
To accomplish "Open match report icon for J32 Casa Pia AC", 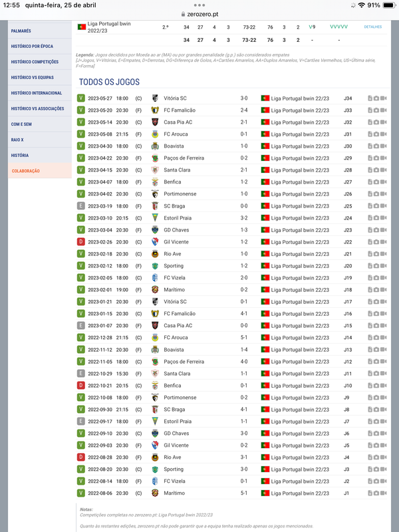I will click(x=370, y=122).
